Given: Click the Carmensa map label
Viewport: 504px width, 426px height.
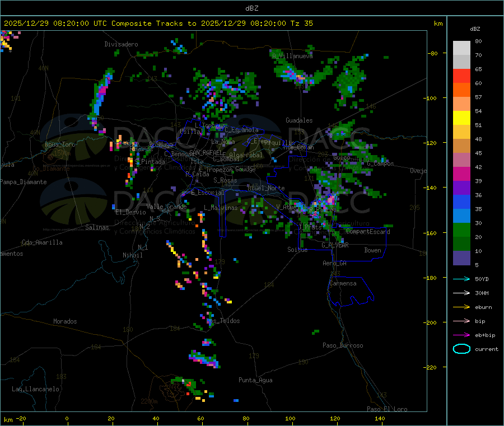Looking at the screenshot, I should tap(343, 283).
